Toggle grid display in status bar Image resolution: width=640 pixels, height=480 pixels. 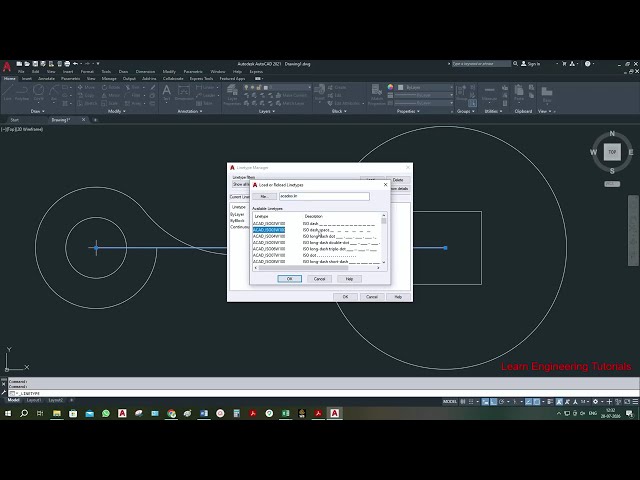click(463, 402)
